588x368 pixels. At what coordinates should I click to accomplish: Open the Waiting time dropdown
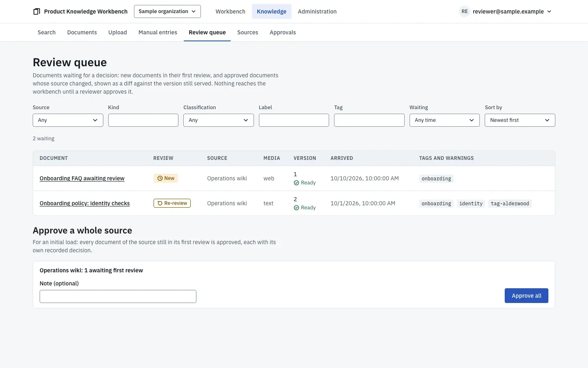coord(445,120)
